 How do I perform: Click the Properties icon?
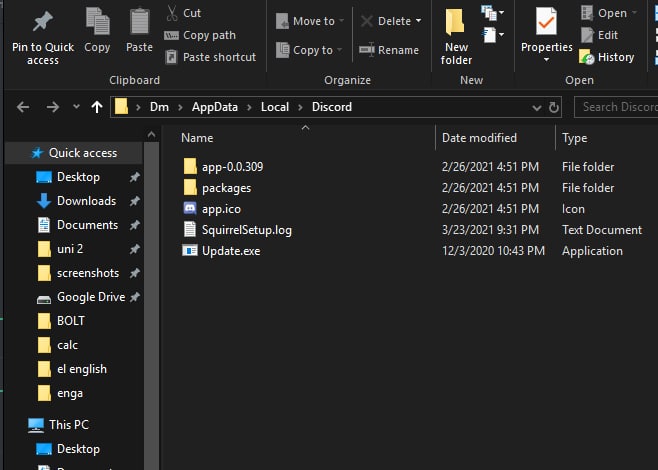(546, 21)
